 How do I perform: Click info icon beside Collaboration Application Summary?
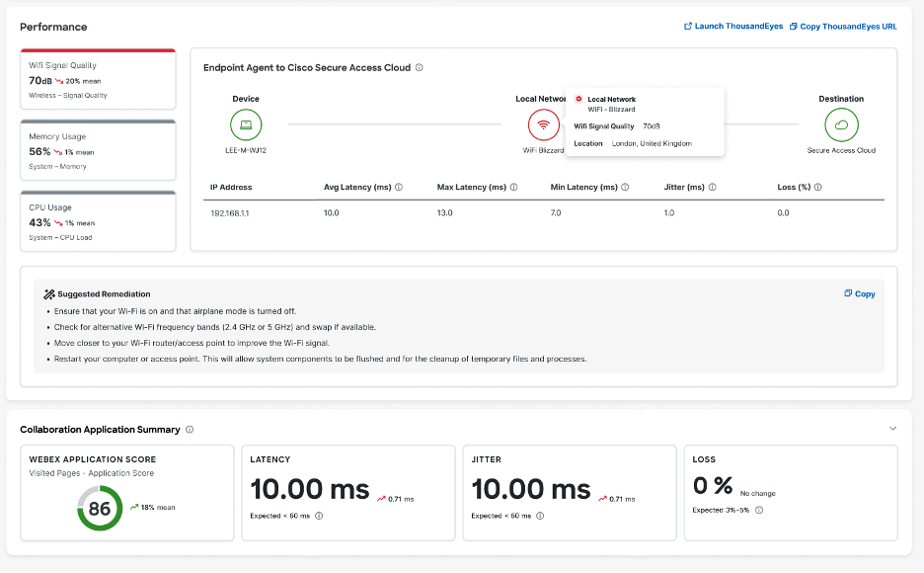pos(190,430)
